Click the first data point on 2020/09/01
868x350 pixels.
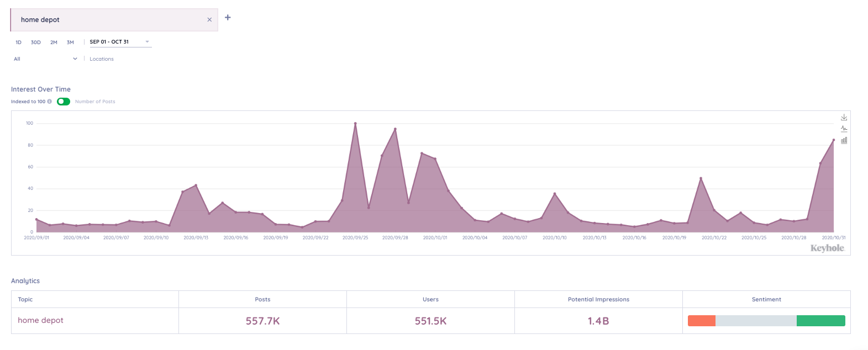(36, 219)
